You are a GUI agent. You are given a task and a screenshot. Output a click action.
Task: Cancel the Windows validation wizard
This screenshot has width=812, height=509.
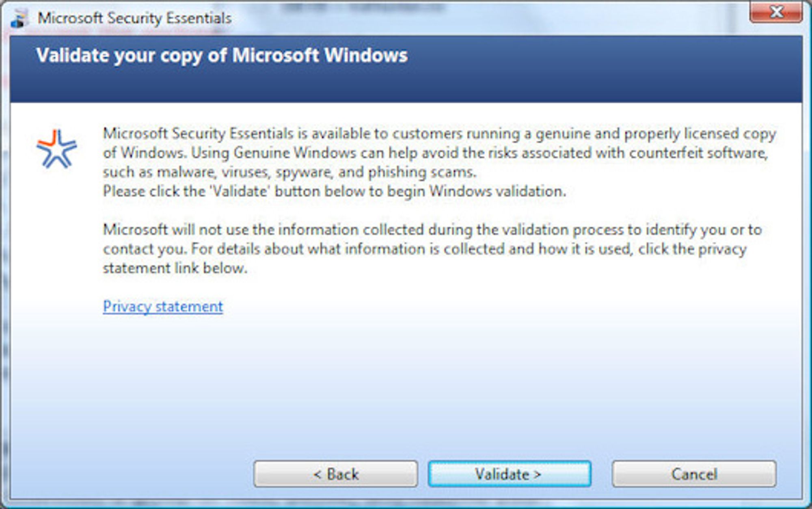pyautogui.click(x=694, y=474)
